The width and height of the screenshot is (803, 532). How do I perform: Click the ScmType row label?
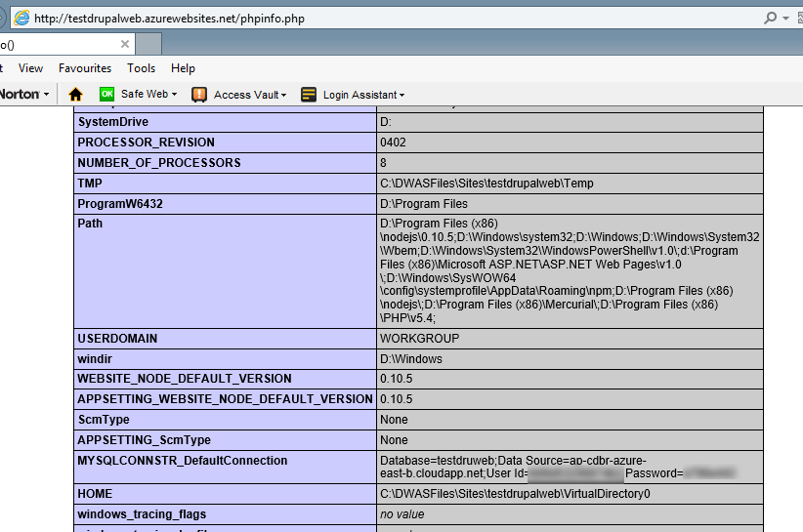click(x=104, y=420)
